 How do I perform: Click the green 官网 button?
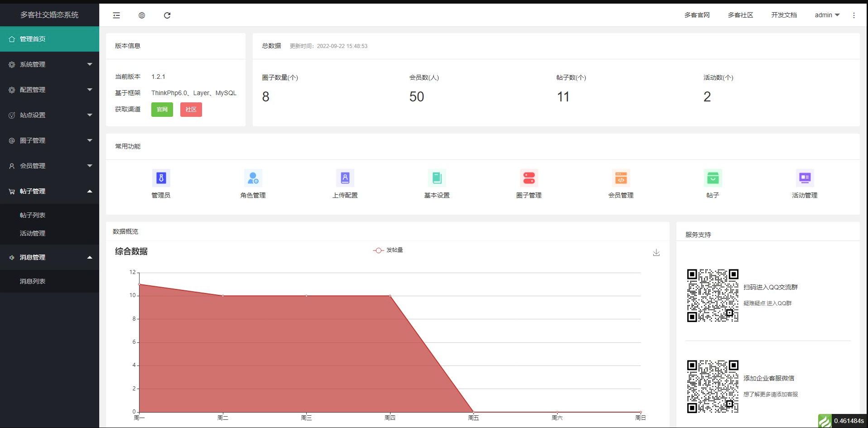162,110
